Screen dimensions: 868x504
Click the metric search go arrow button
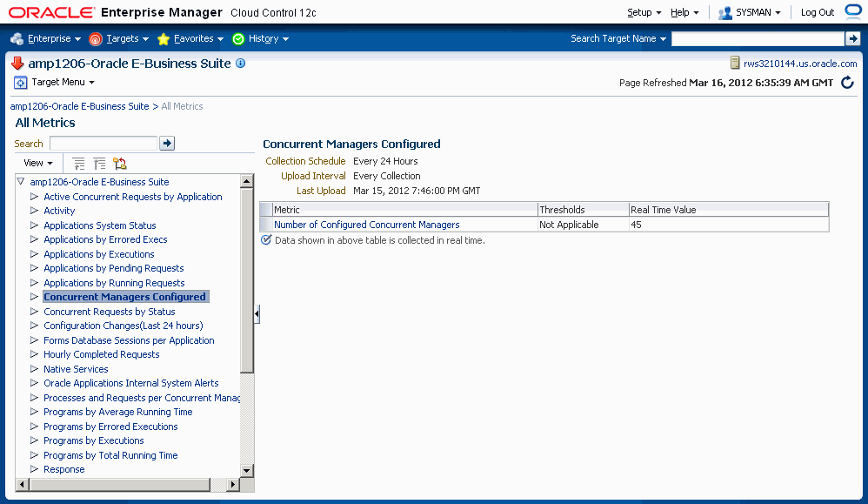coord(167,144)
